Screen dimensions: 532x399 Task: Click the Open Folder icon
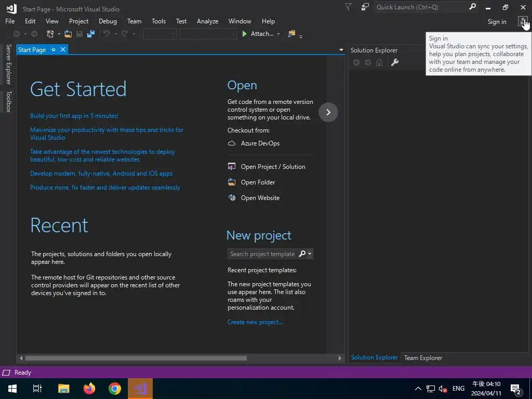[232, 182]
